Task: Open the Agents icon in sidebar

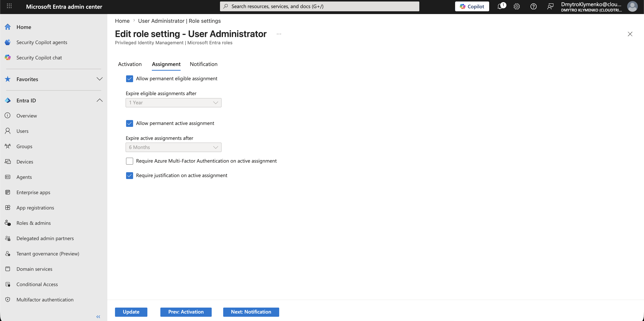Action: click(8, 177)
